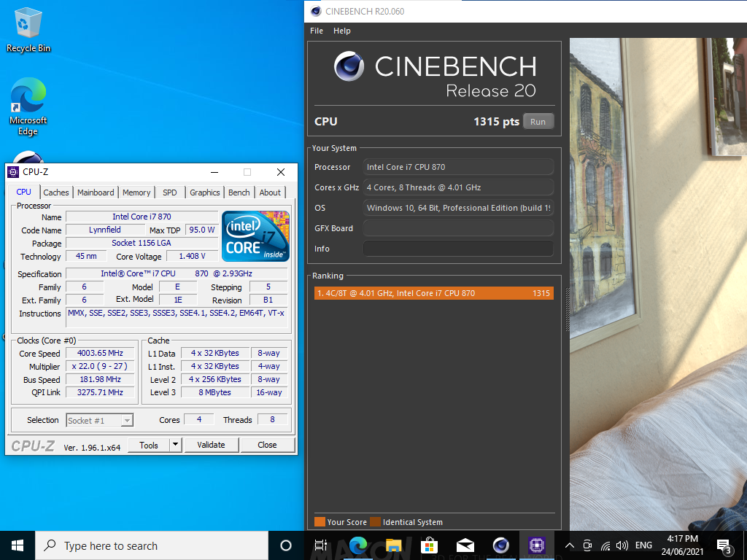Launch Microsoft Edge from desktop shortcut
Screen dimensions: 747x560
pos(28,106)
